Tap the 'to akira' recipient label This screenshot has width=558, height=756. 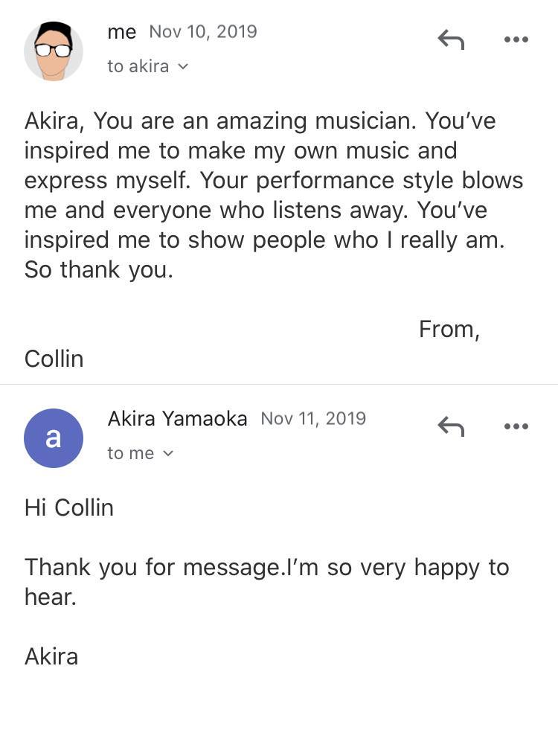point(138,66)
